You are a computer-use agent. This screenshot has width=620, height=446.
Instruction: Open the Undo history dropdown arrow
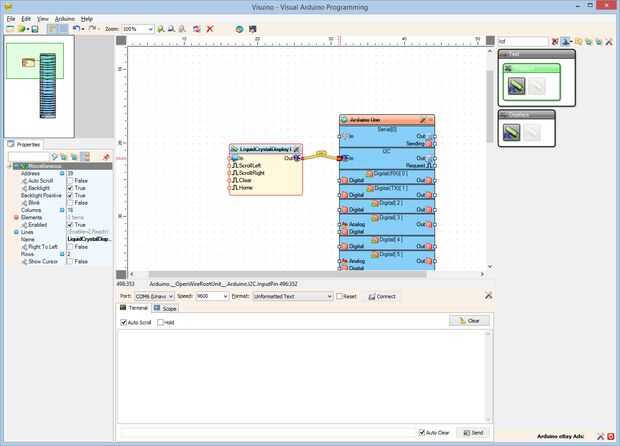(x=83, y=29)
